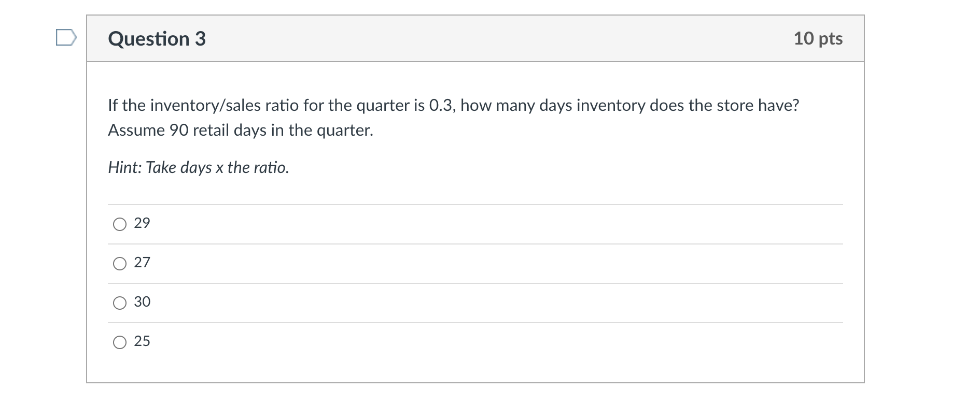Viewport: 980px width, 403px height.
Task: Select the radio button for answer 29
Action: pos(119,224)
